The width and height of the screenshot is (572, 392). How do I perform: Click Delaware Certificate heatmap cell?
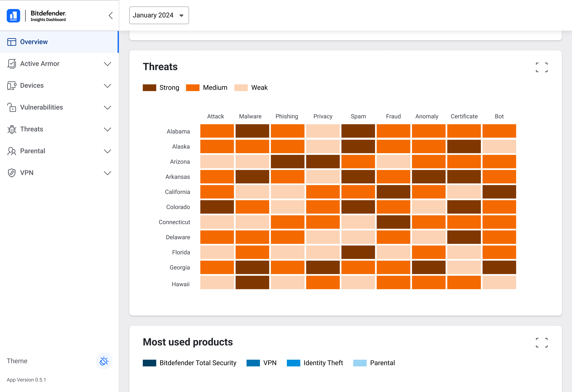(x=464, y=237)
